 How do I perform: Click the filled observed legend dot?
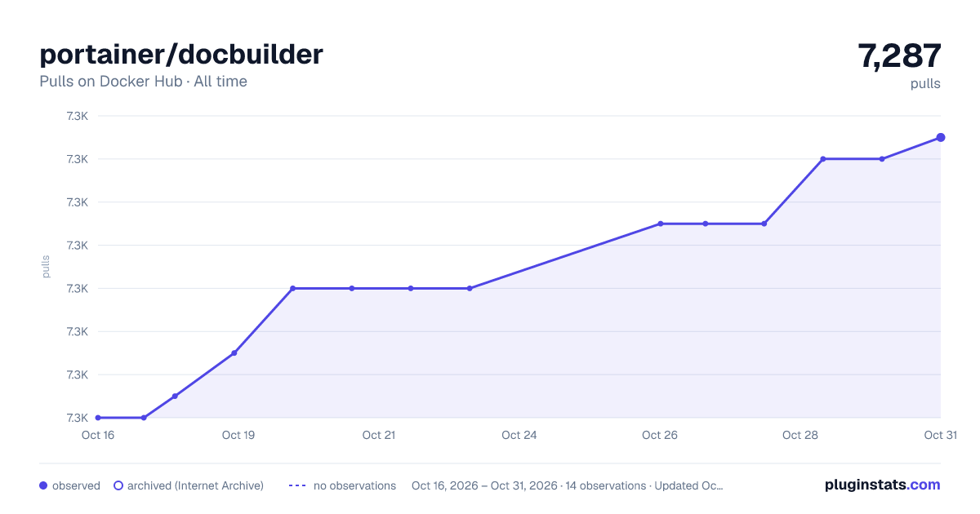click(x=43, y=485)
